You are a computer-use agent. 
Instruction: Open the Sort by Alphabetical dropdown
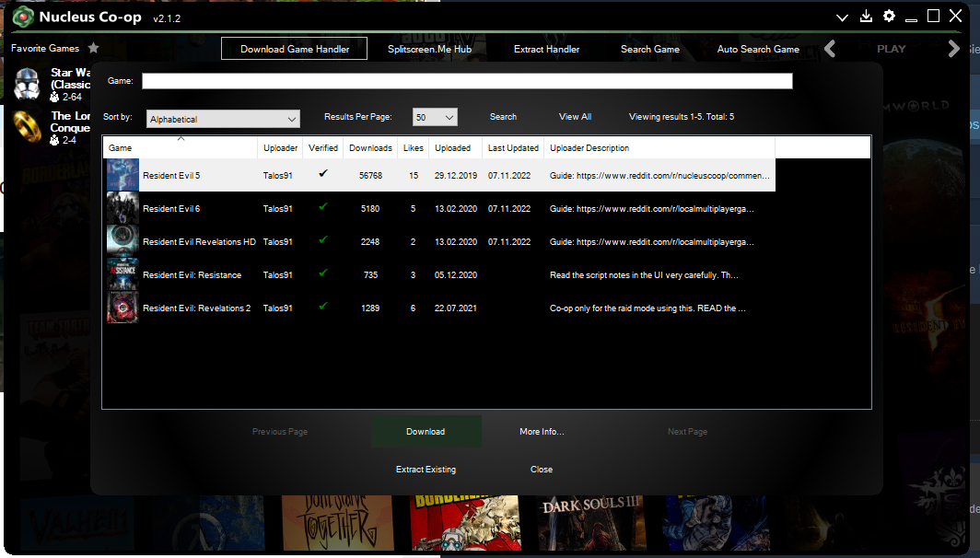(223, 119)
